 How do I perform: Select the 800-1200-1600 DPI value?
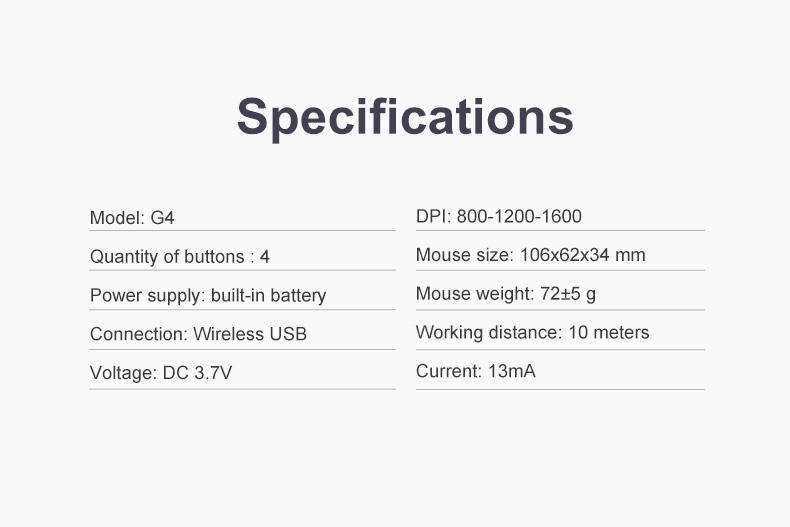pos(519,217)
